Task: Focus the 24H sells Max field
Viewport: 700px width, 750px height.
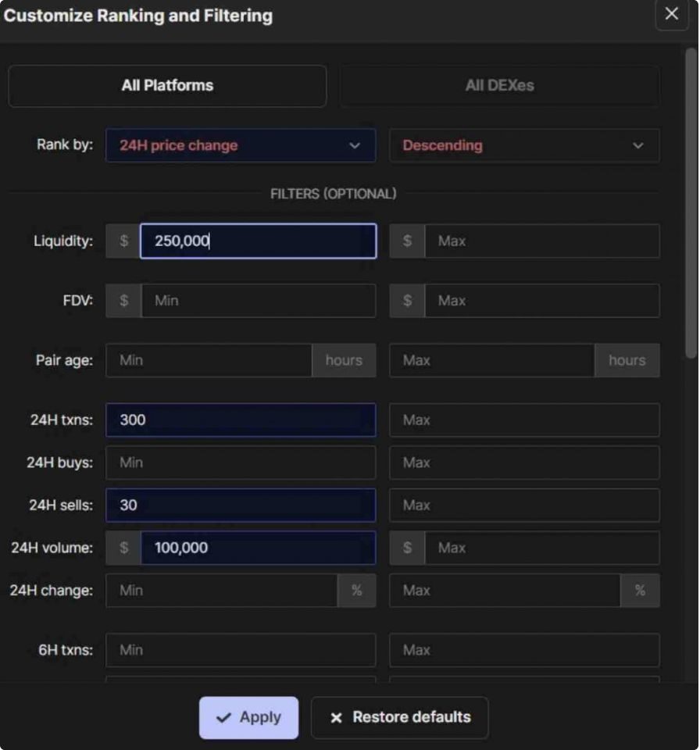Action: click(x=524, y=505)
